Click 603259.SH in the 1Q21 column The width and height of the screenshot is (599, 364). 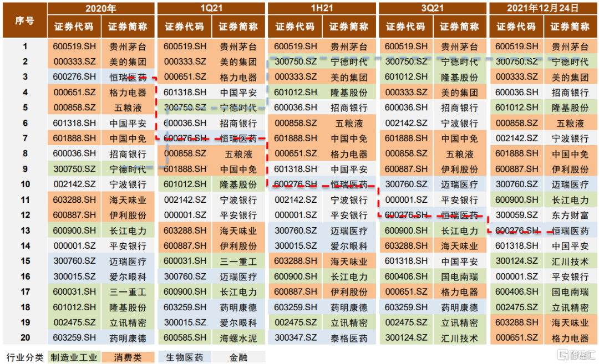point(185,307)
